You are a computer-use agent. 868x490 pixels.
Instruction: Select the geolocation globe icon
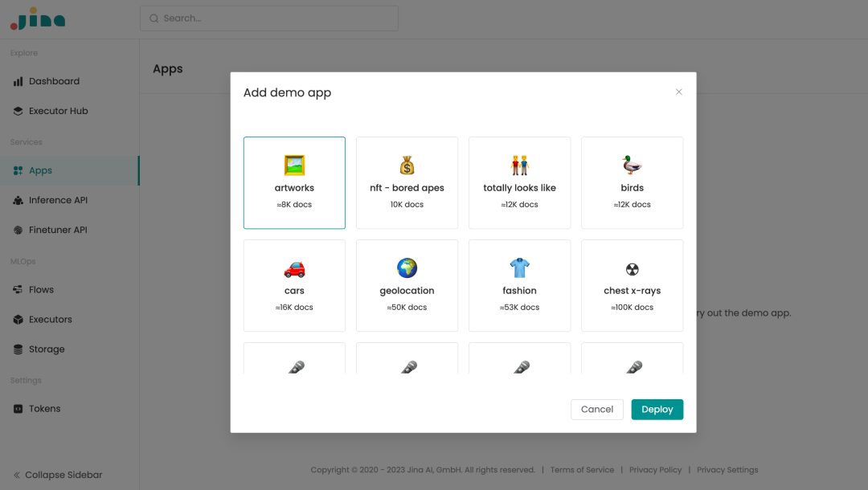pos(407,268)
